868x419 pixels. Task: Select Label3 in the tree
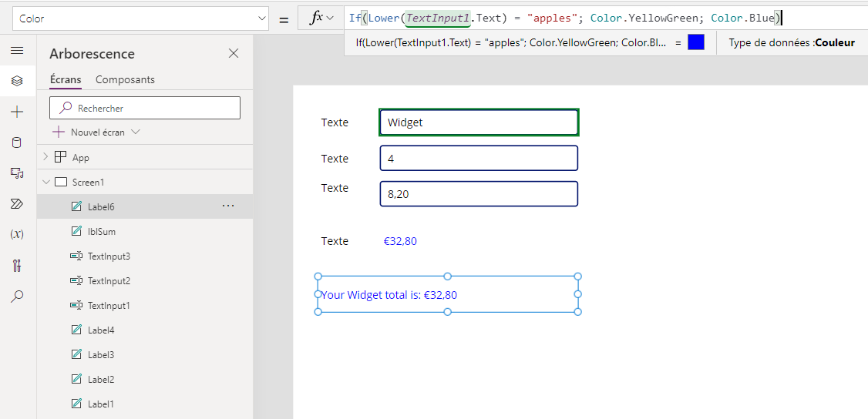[145, 354]
